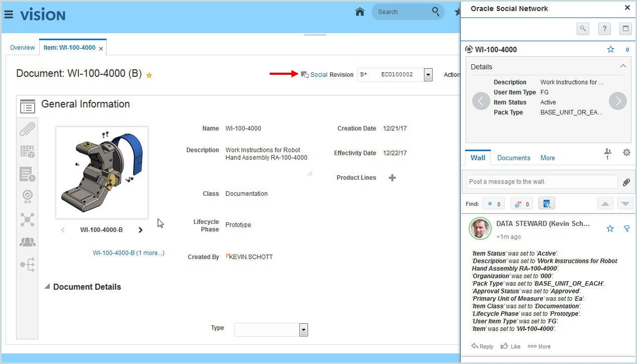Select the Attachments paperclip icon in sidebar
The width and height of the screenshot is (637, 364).
pyautogui.click(x=27, y=128)
